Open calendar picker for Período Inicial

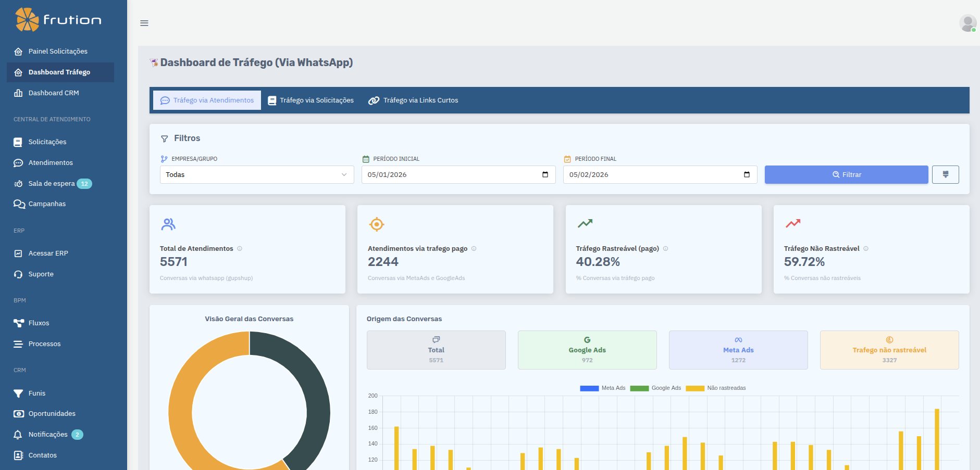(x=545, y=175)
